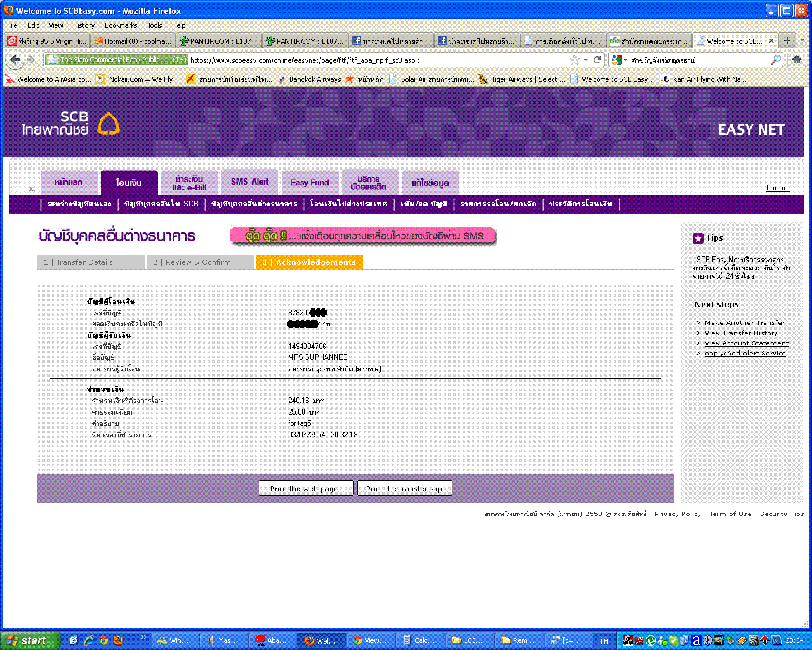Viewport: 812px width, 650px height.
Task: Launch Firefox from Quick Launch
Action: (118, 640)
